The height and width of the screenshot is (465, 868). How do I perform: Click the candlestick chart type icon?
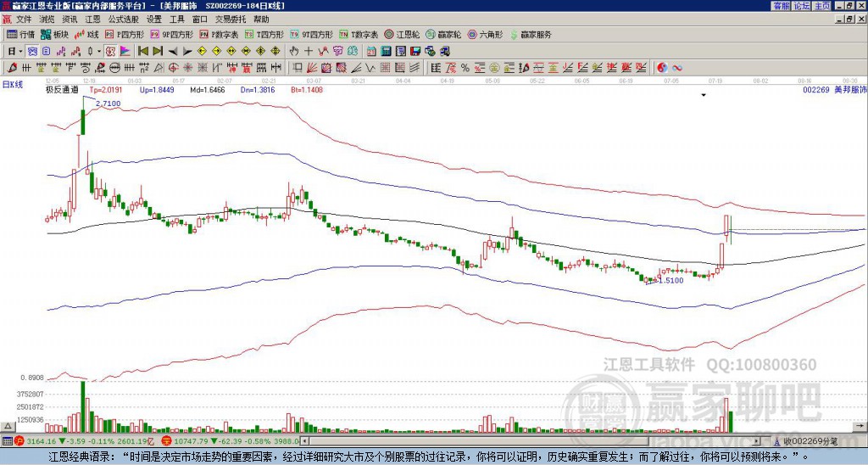click(x=90, y=52)
